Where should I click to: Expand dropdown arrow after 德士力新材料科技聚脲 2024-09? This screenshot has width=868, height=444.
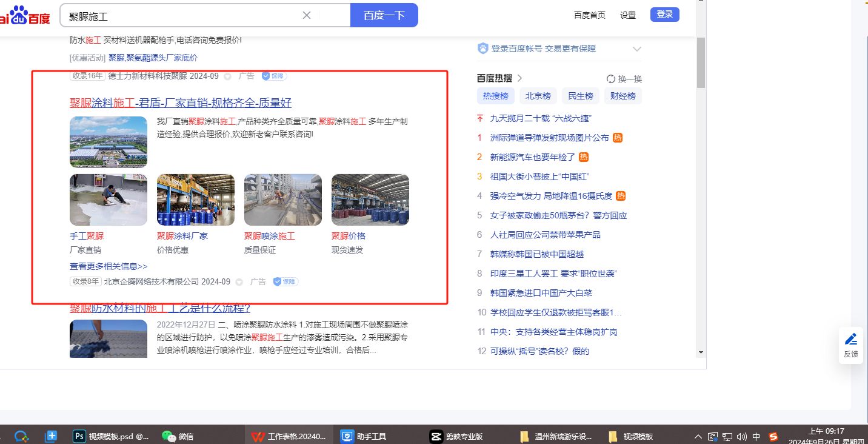[x=227, y=76]
